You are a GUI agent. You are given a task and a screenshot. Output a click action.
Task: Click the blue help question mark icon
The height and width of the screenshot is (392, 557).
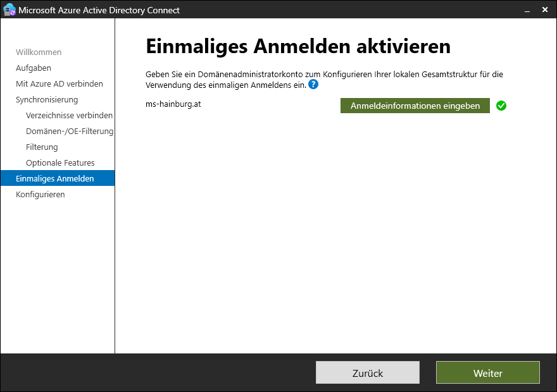(313, 84)
